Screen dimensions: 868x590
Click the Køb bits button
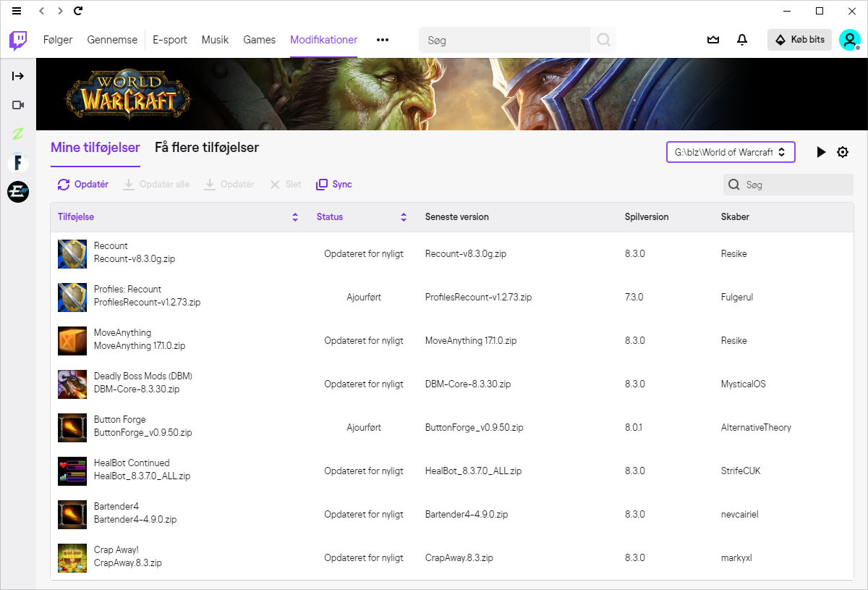[x=799, y=40]
